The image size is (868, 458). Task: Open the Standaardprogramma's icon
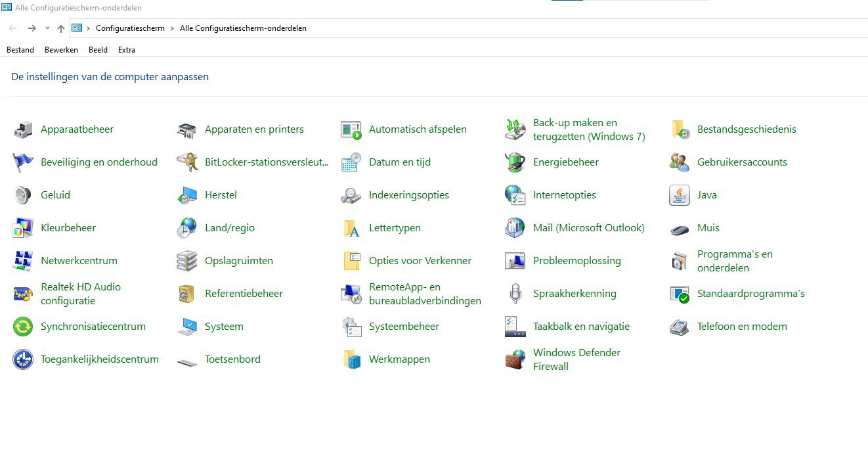[680, 294]
